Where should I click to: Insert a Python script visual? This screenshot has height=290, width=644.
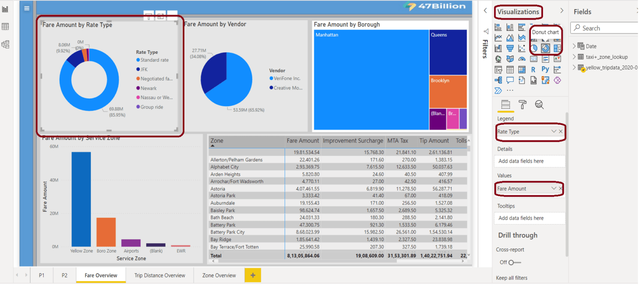pyautogui.click(x=545, y=69)
